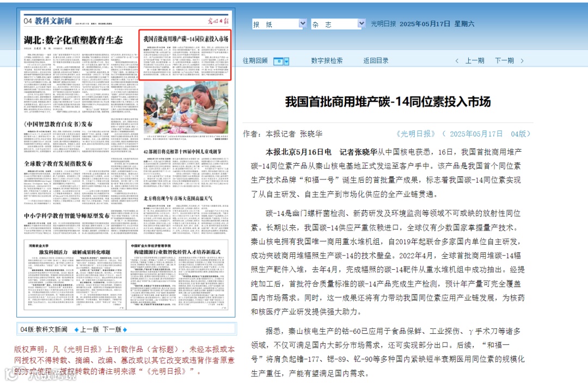Click the 《光明日报》 source link
This screenshot has height=385, width=588.
tap(415, 134)
